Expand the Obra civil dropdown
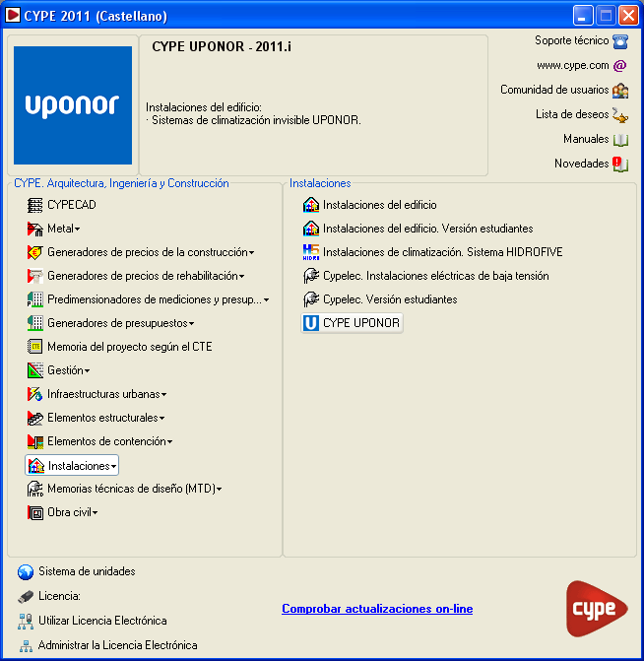This screenshot has height=661, width=644. tap(62, 512)
